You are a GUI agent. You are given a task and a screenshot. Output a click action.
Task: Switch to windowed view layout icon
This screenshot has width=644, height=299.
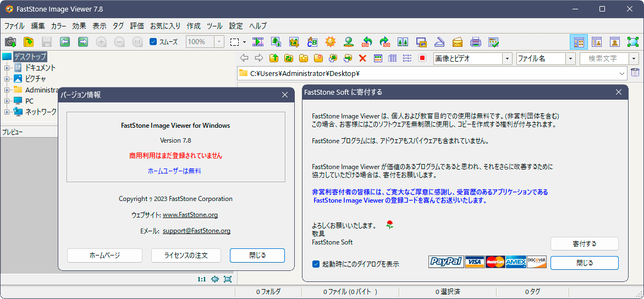coord(596,41)
